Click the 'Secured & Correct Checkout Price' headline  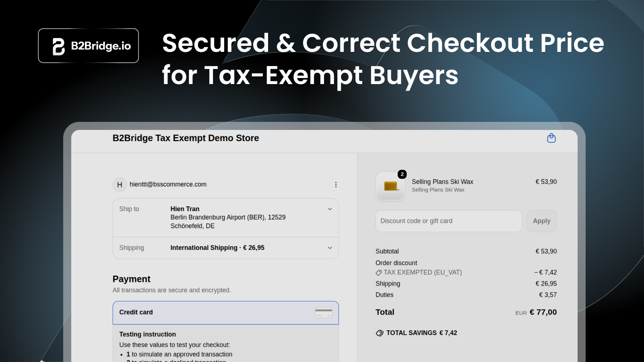tap(383, 43)
